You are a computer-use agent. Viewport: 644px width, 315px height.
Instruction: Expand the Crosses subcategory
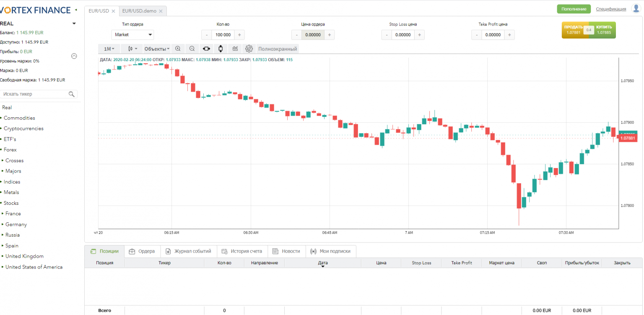coord(14,160)
